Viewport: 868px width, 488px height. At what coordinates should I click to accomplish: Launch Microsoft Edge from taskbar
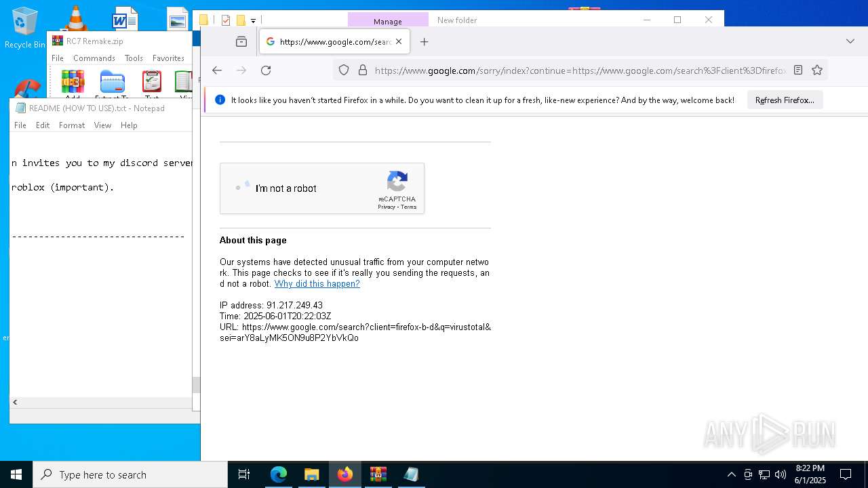[x=279, y=474]
